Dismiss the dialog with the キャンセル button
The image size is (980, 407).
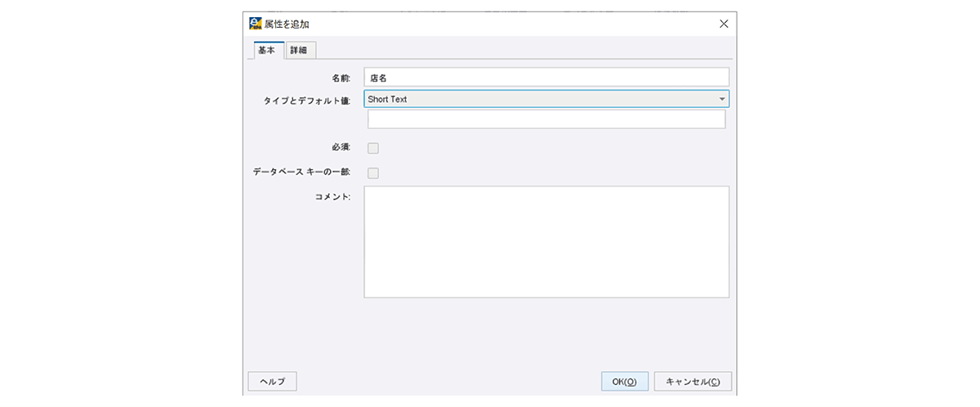(693, 382)
